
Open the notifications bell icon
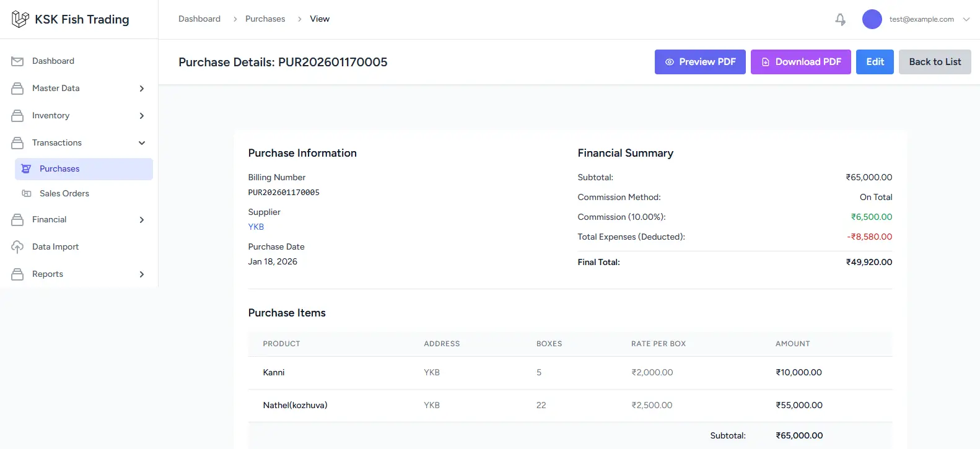point(840,19)
